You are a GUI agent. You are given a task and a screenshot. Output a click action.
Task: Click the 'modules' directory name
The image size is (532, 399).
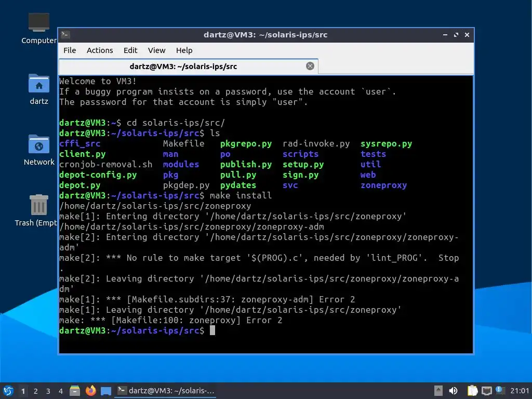tap(181, 164)
